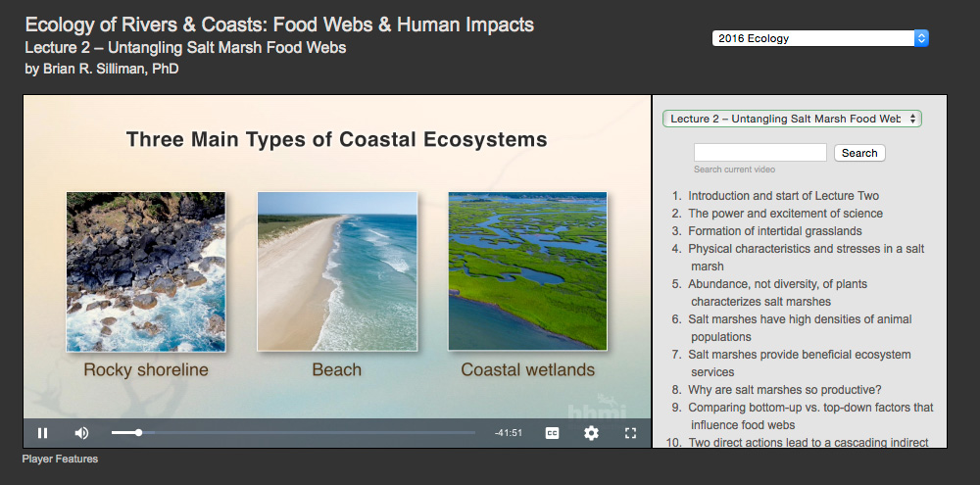Toggle closed captions CC button
This screenshot has width=980, height=485.
tap(552, 433)
